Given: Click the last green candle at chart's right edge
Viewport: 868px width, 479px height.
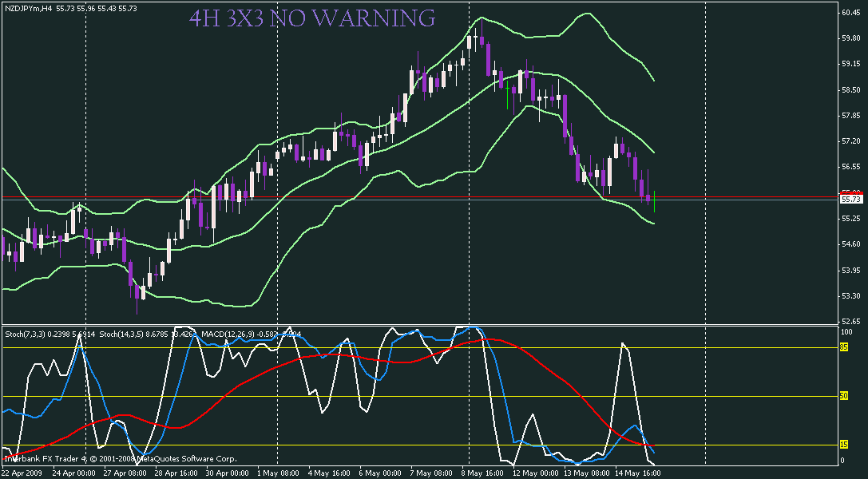Looking at the screenshot, I should click(x=654, y=201).
